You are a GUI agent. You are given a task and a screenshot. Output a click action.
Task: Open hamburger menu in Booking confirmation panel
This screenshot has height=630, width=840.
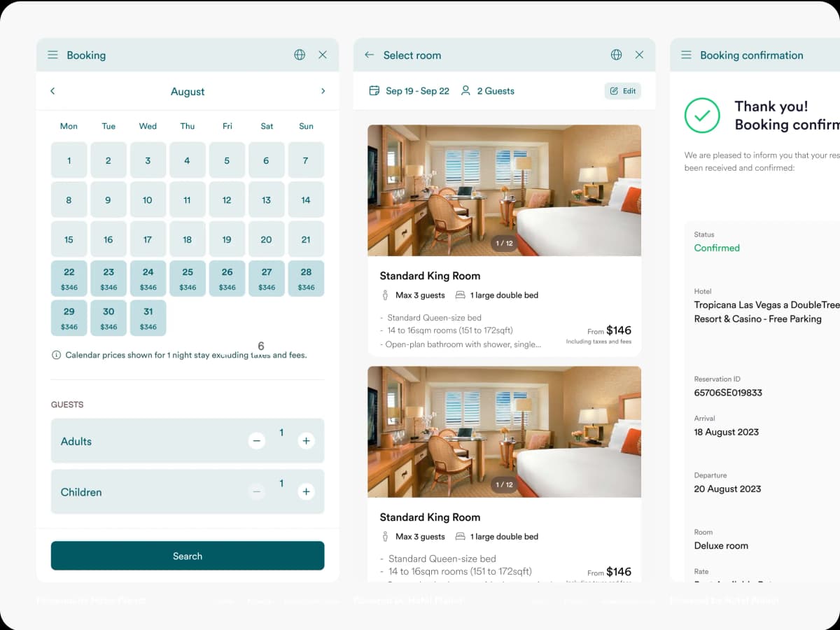(686, 55)
